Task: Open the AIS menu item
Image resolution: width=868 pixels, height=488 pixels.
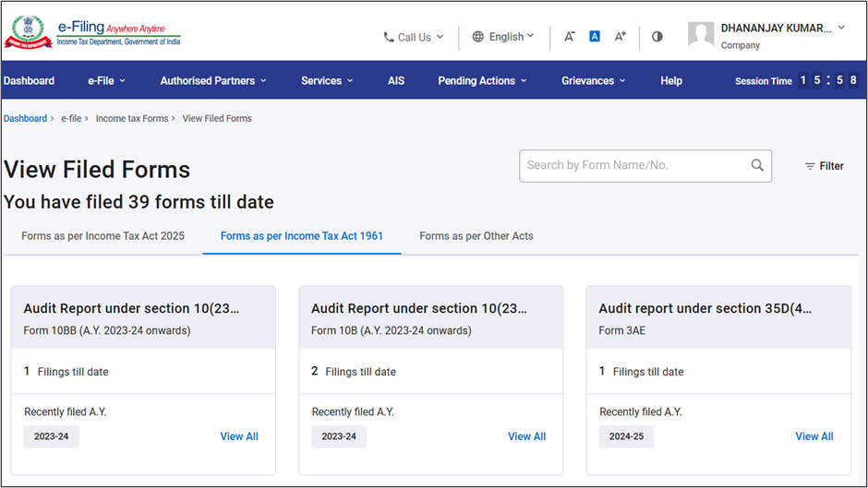Action: (396, 81)
